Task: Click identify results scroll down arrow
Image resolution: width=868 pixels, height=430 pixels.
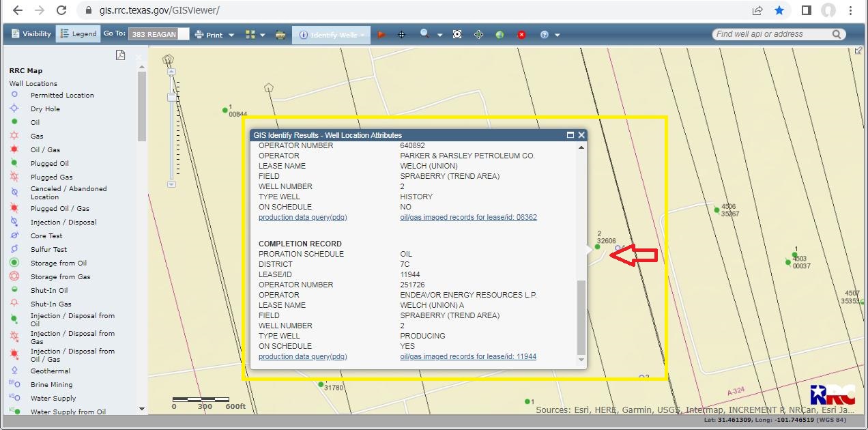Action: (x=581, y=360)
